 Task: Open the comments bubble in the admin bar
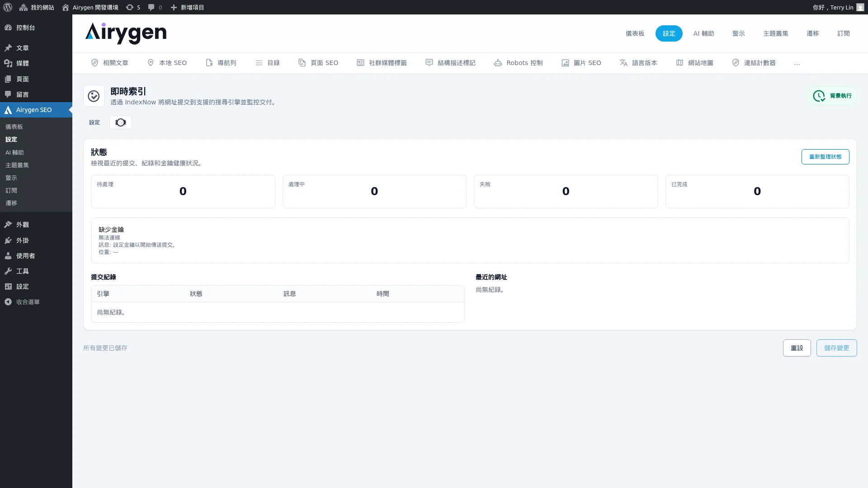tap(155, 7)
